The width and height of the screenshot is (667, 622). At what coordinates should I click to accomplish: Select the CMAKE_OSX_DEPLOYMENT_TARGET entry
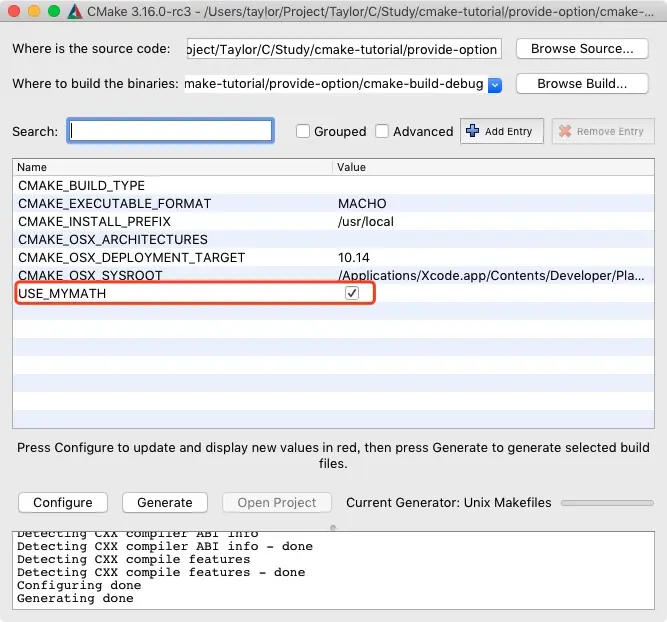click(x=131, y=257)
